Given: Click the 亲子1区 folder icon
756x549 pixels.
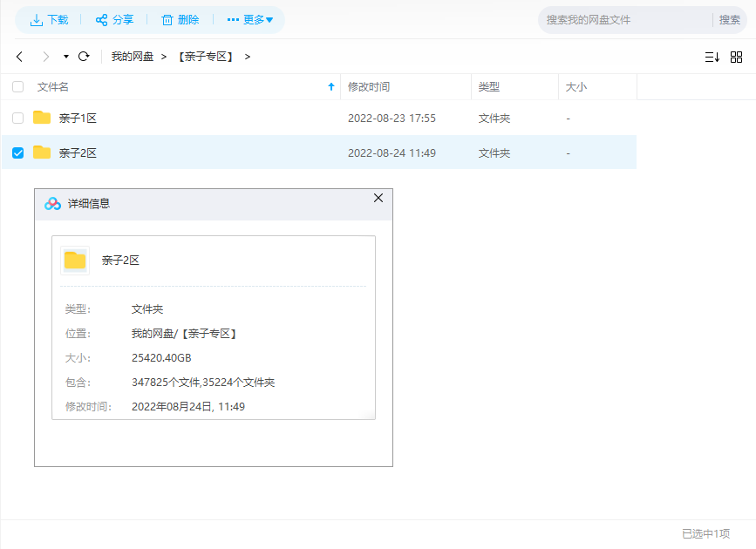Looking at the screenshot, I should coord(42,118).
